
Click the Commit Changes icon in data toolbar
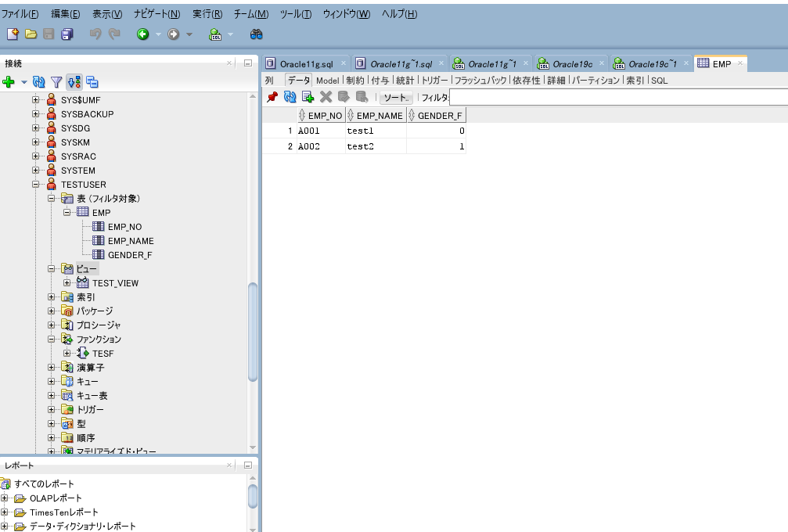[x=344, y=97]
